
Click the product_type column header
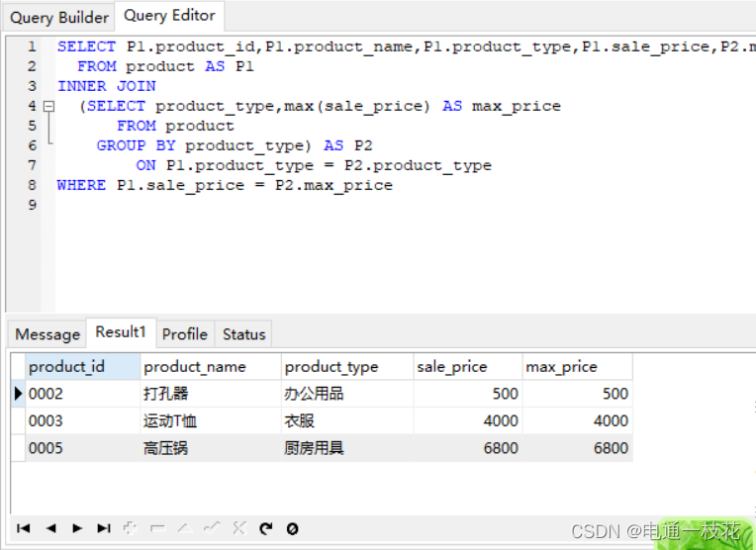click(347, 367)
